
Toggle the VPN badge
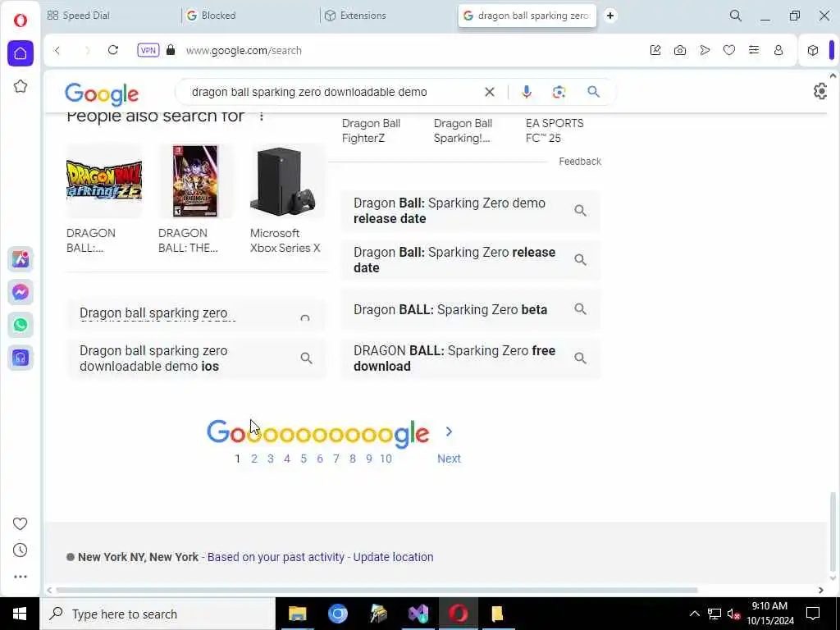148,50
